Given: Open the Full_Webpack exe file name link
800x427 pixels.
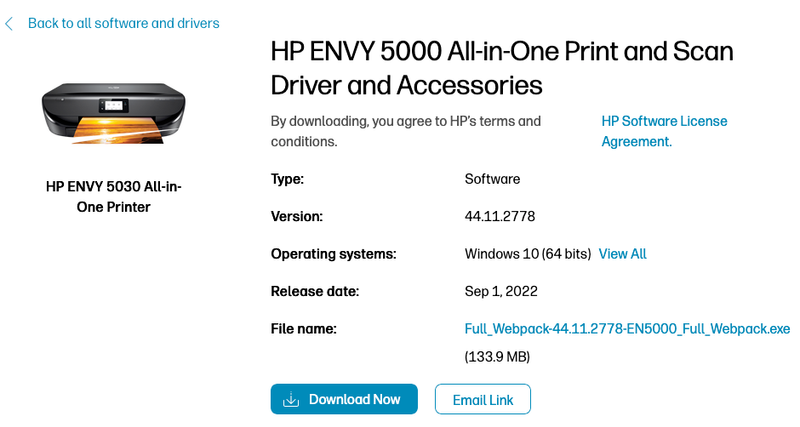Looking at the screenshot, I should [x=627, y=328].
